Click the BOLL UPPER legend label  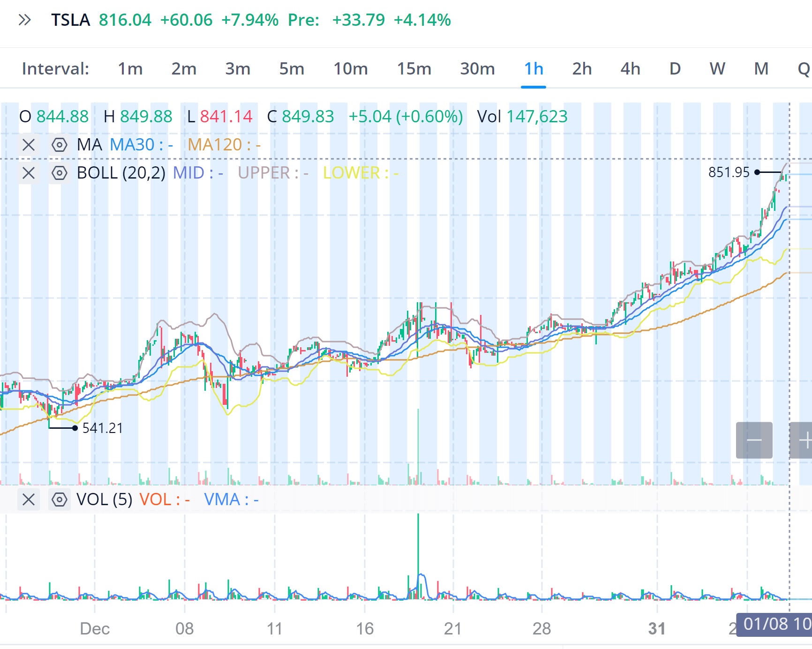(x=273, y=173)
